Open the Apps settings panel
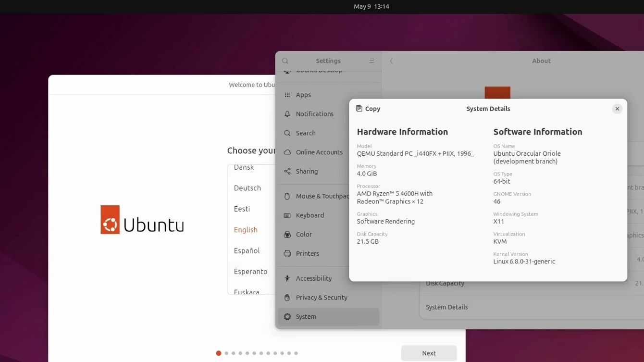Image resolution: width=644 pixels, height=362 pixels. coord(329,95)
